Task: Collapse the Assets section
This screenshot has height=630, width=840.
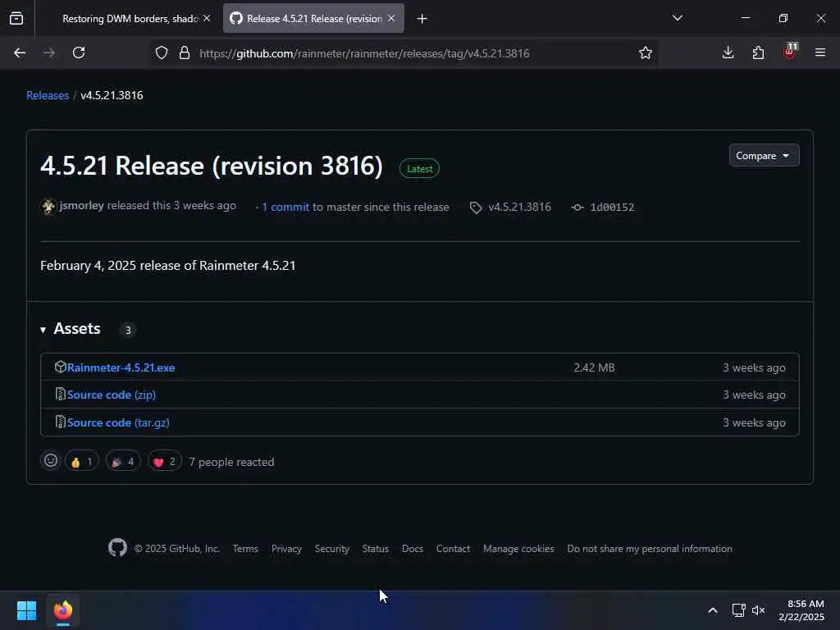Action: (71, 328)
